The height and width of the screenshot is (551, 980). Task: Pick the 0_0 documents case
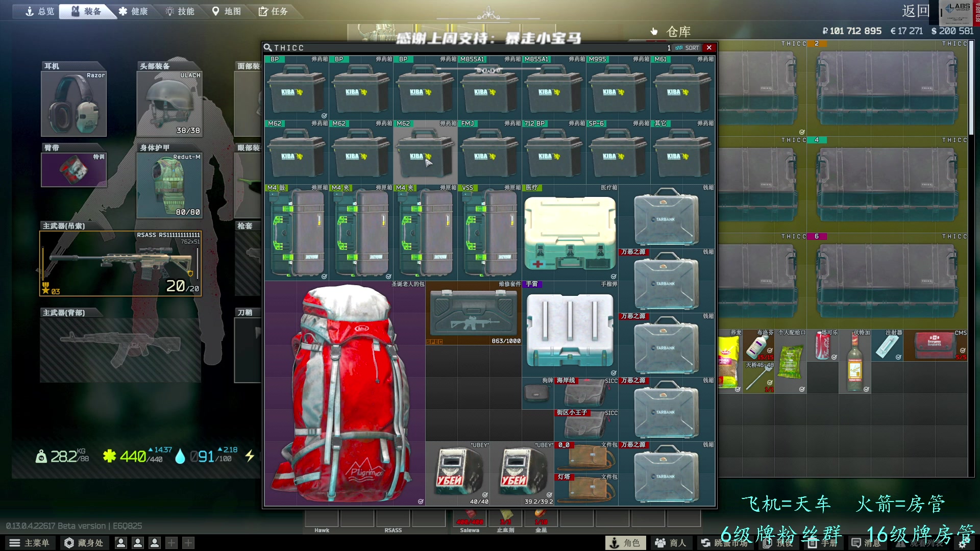click(x=586, y=457)
